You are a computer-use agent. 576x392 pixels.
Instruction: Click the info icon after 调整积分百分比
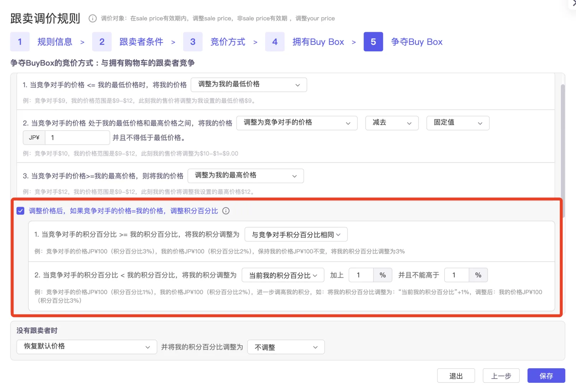(226, 211)
